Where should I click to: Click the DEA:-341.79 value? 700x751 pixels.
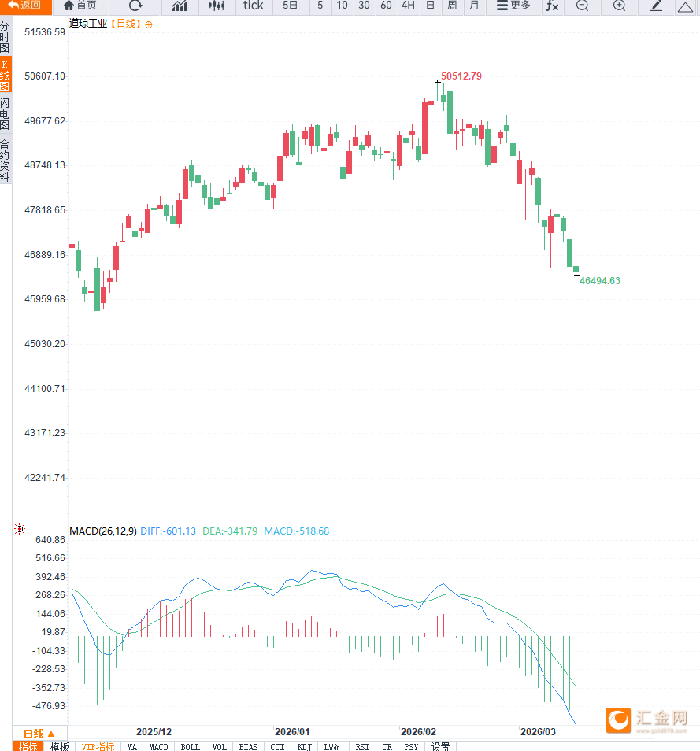(230, 531)
